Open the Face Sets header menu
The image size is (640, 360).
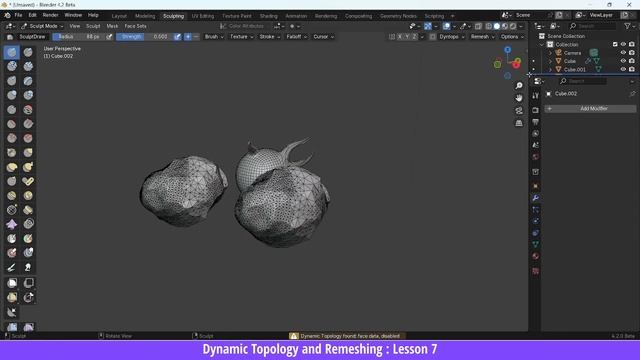point(136,26)
